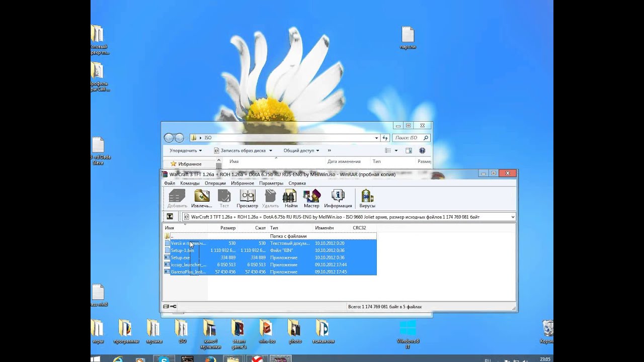Open the Просмотр (View) tool in WinRAR
This screenshot has width=644, height=362.
247,199
